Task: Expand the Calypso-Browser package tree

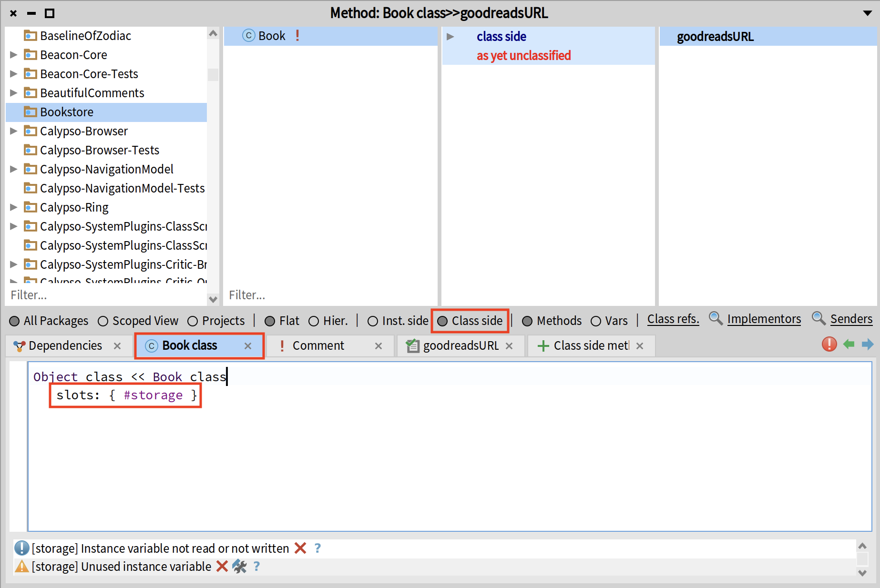Action: point(14,131)
